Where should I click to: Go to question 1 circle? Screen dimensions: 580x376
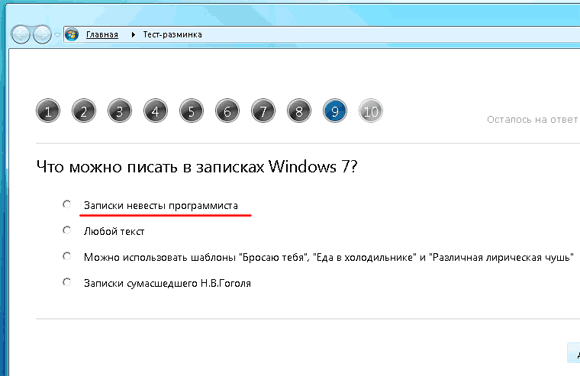[x=48, y=111]
